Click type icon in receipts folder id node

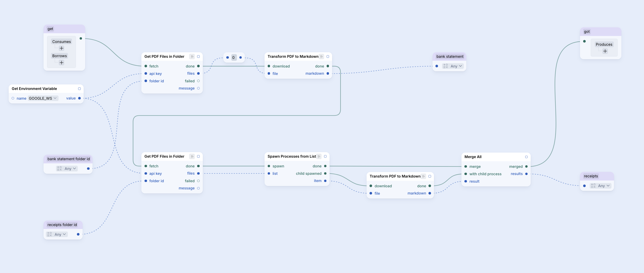[49, 234]
